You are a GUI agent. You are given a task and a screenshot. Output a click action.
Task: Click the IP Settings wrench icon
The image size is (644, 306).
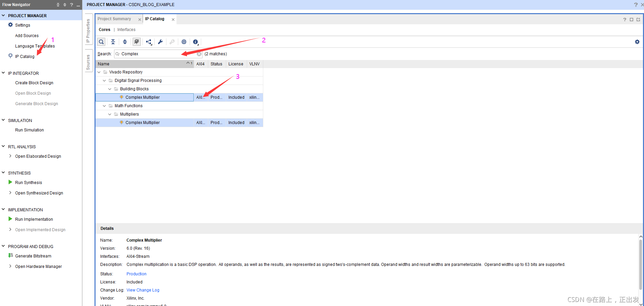coord(160,41)
